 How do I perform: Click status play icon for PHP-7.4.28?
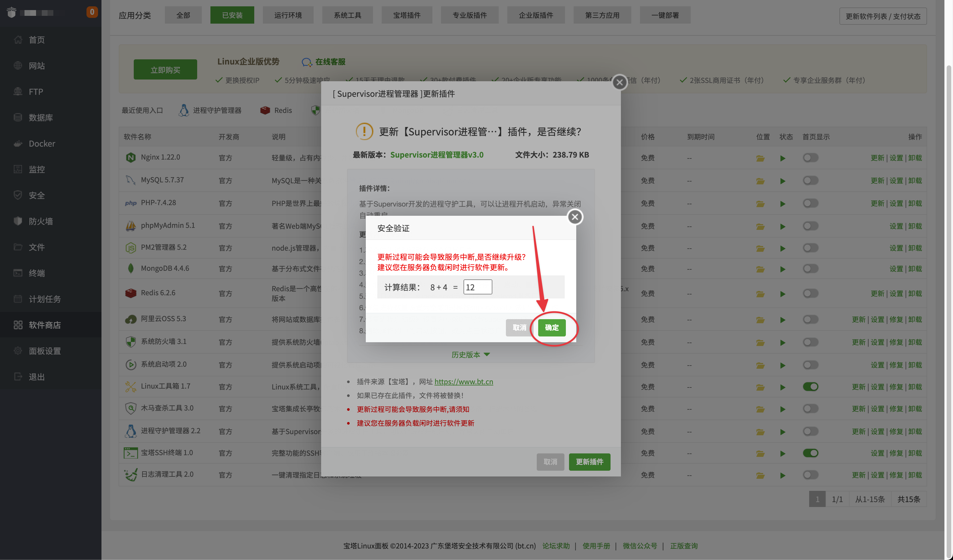point(783,204)
